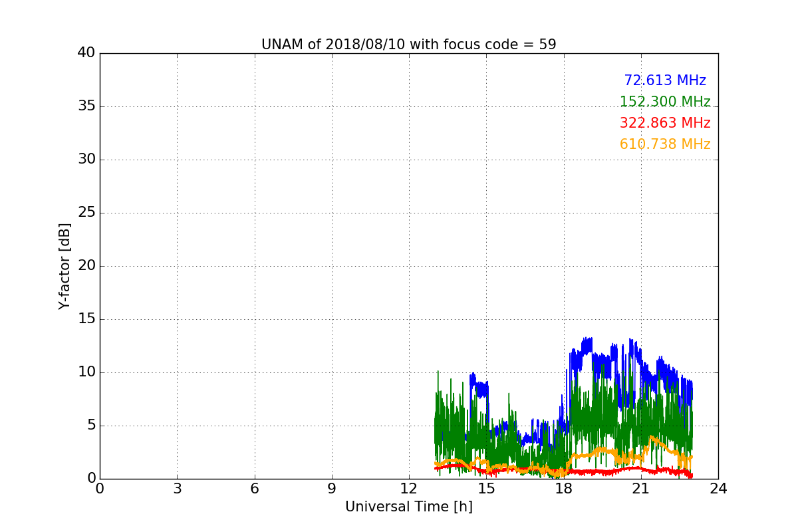
Task: Click the x-axis tick label "21"
Action: 641,489
